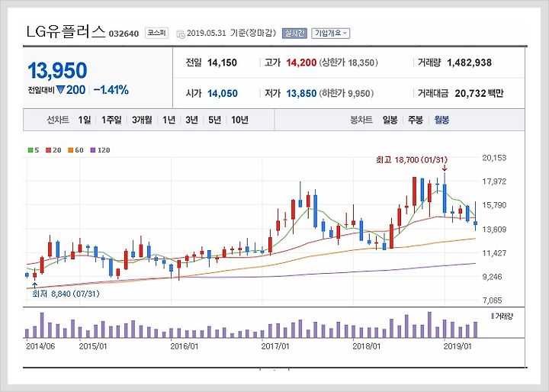Screen dimensions: 549x392
Task: Click the 2018/01 date axis label
Action: 366,346
